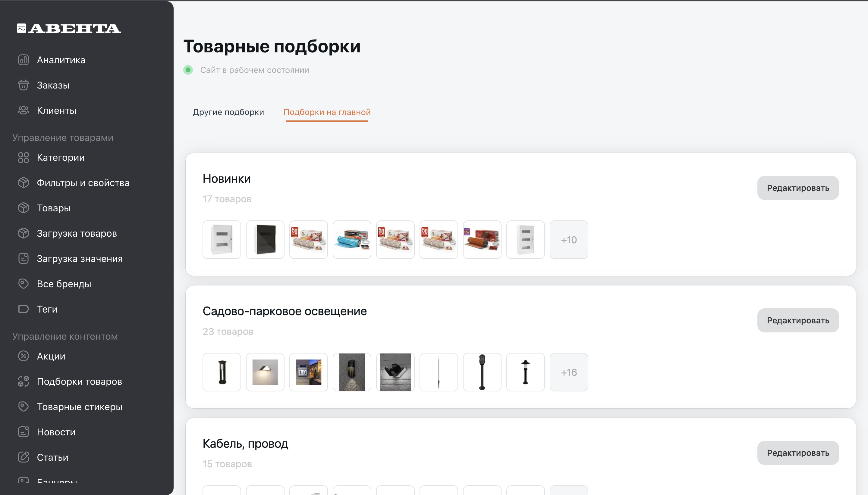Open Клиенты in the sidebar
Viewport: 868px width, 495px height.
pyautogui.click(x=56, y=111)
